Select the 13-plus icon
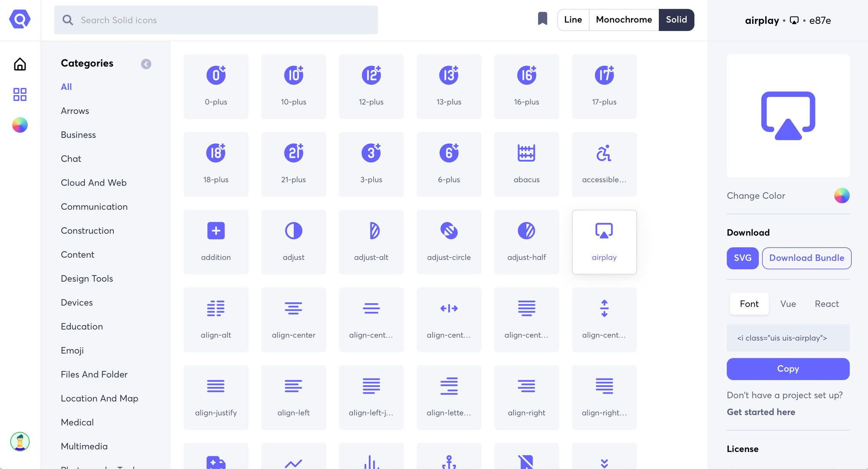 click(449, 86)
